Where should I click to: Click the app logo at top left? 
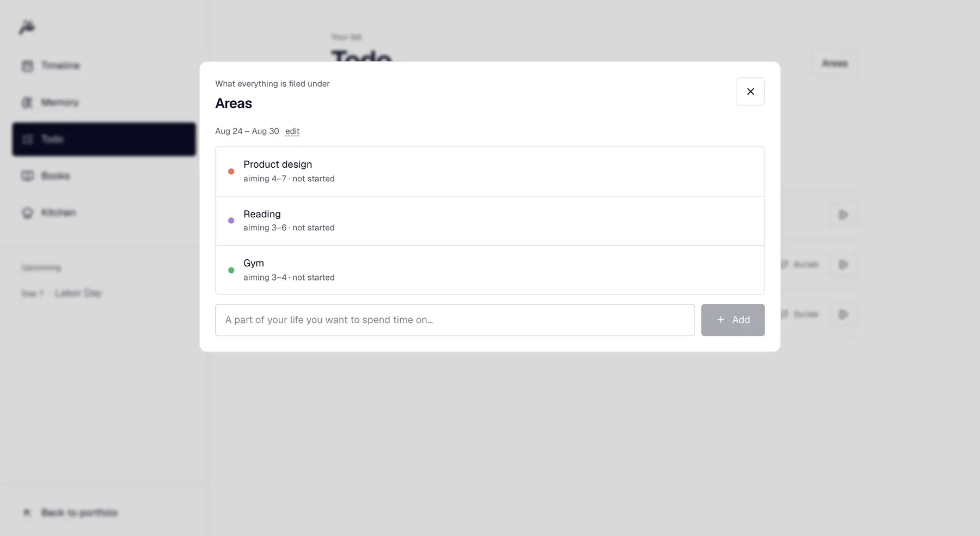pyautogui.click(x=27, y=27)
